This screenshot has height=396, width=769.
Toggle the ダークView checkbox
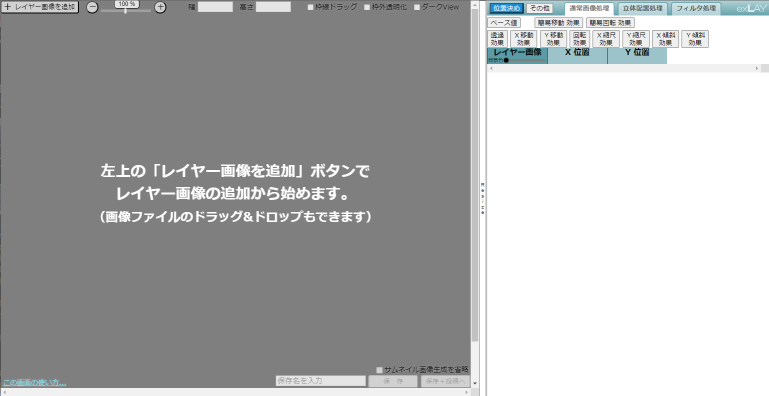tap(417, 7)
